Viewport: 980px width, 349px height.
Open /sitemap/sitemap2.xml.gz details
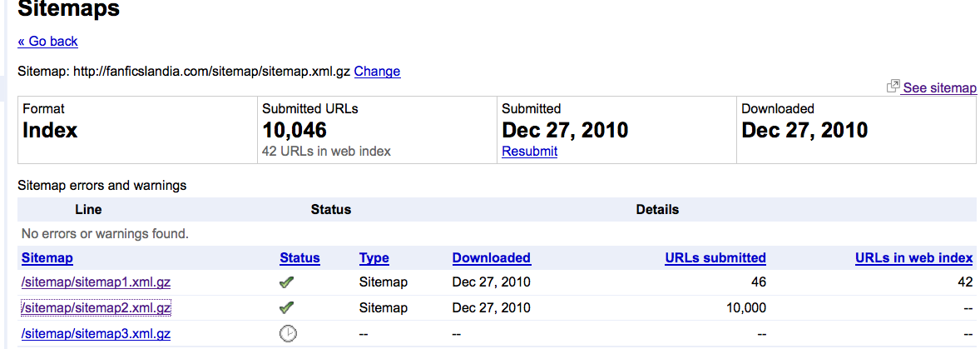96,308
